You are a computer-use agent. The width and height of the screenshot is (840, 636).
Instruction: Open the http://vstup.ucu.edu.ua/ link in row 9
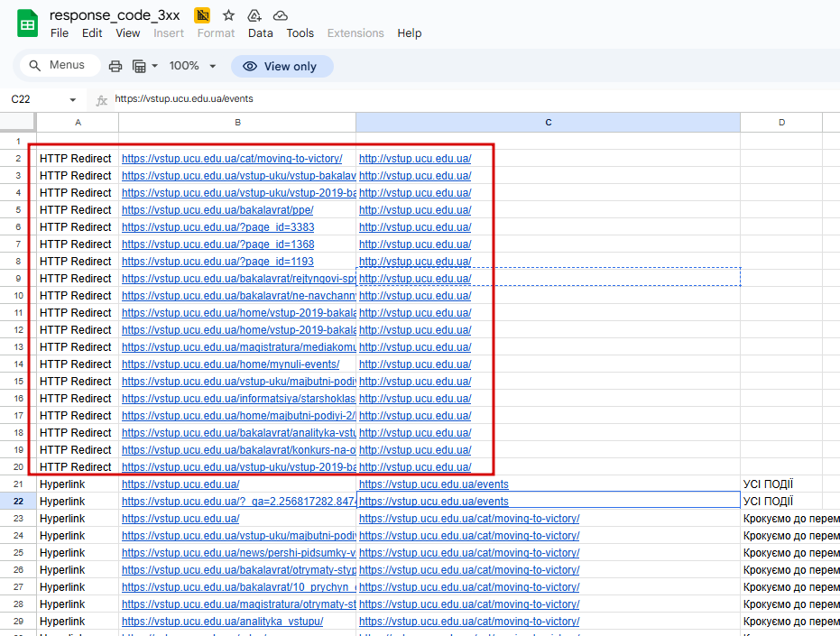pyautogui.click(x=415, y=279)
